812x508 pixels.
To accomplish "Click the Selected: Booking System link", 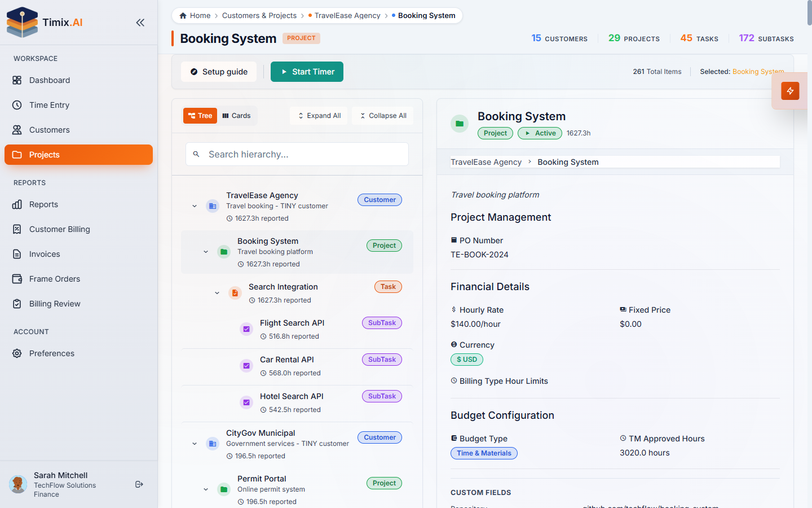I will click(758, 72).
